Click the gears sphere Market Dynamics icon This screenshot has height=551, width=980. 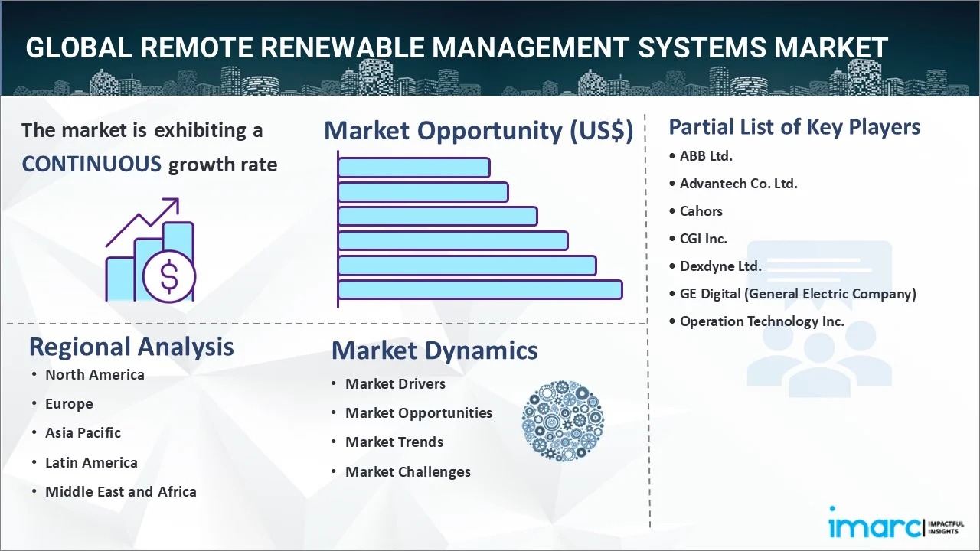(563, 421)
